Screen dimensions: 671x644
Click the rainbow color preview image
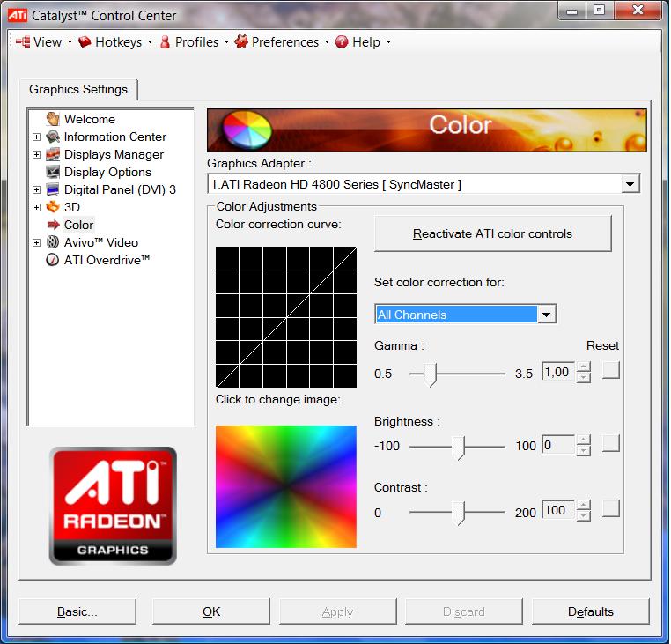[286, 486]
